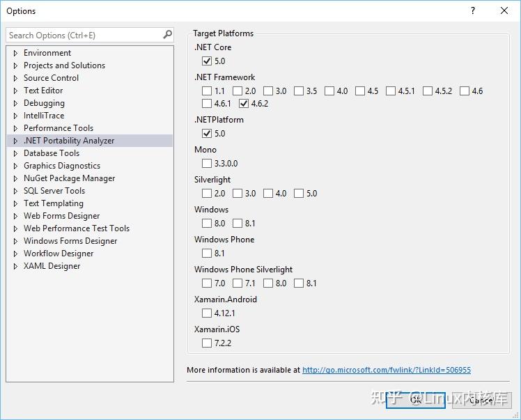Uncheck .NET Framework 4.6.2 checkbox

click(x=244, y=103)
